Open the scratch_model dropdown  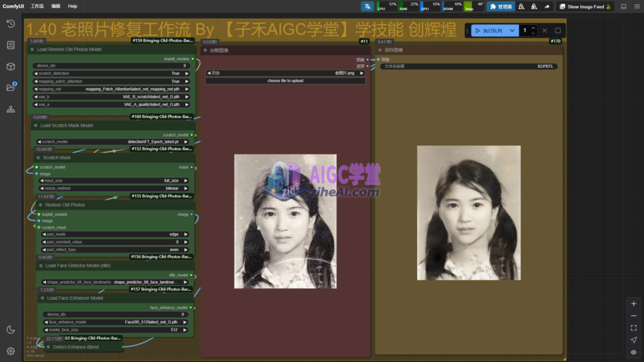pyautogui.click(x=113, y=141)
